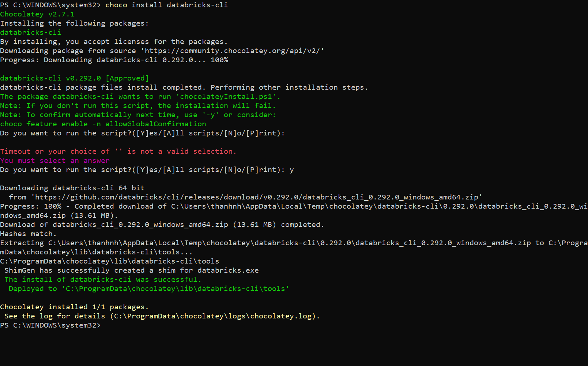Click the 'choco feature enable -n allowGlobalConfirmation' hint
Image resolution: width=588 pixels, height=366 pixels.
tap(103, 124)
